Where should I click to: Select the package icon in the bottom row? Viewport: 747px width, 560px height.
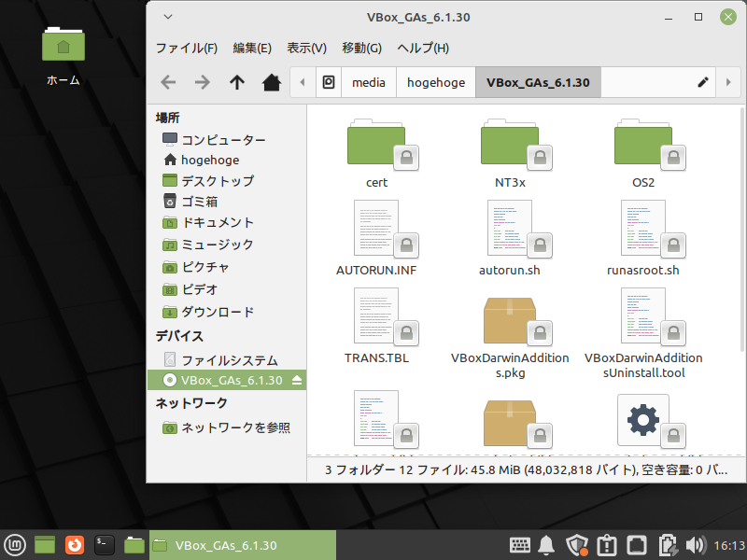(x=510, y=423)
